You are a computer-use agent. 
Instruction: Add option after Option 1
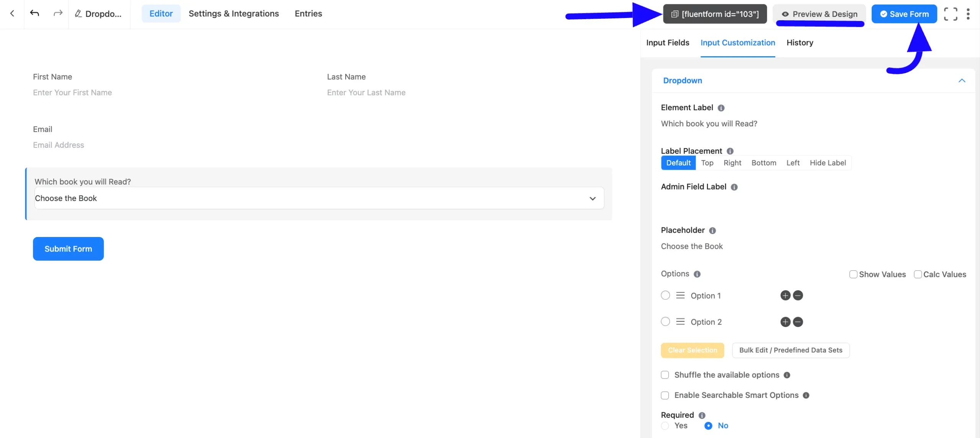[785, 296]
